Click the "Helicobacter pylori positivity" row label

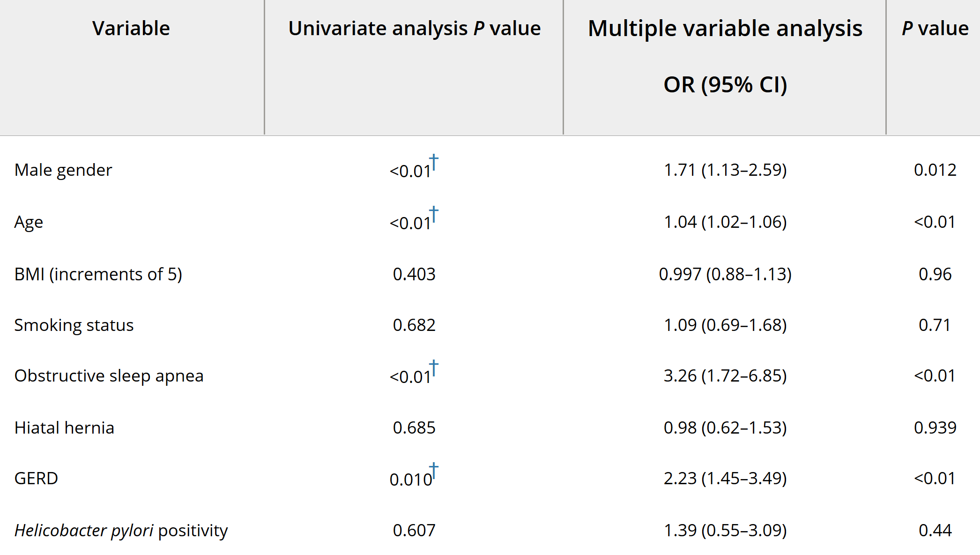click(x=121, y=531)
